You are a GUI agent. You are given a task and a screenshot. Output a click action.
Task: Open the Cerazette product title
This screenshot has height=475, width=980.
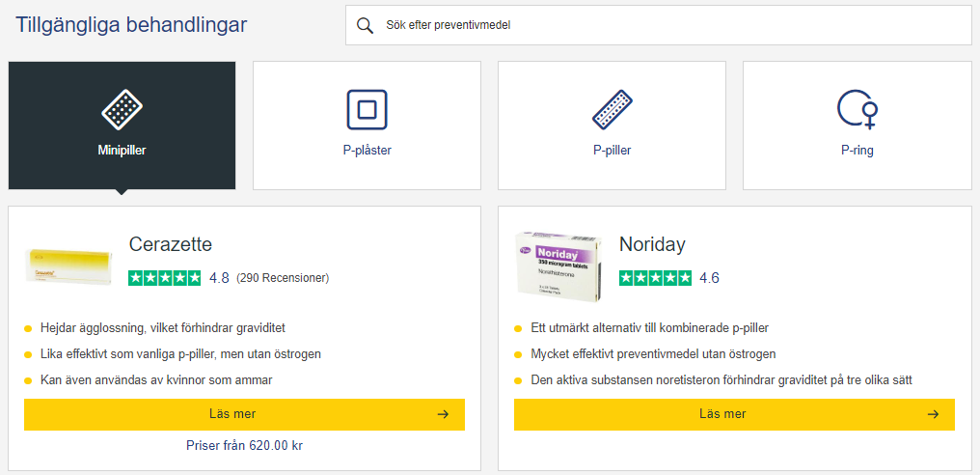pyautogui.click(x=171, y=244)
